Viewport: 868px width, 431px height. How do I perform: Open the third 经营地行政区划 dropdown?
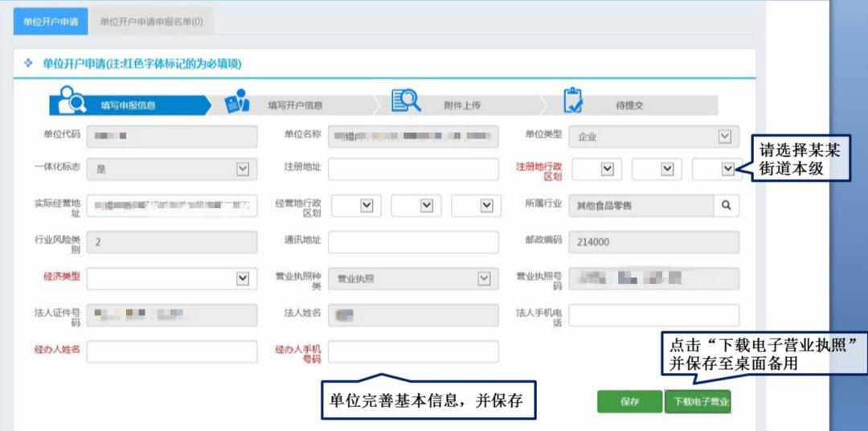(x=476, y=206)
